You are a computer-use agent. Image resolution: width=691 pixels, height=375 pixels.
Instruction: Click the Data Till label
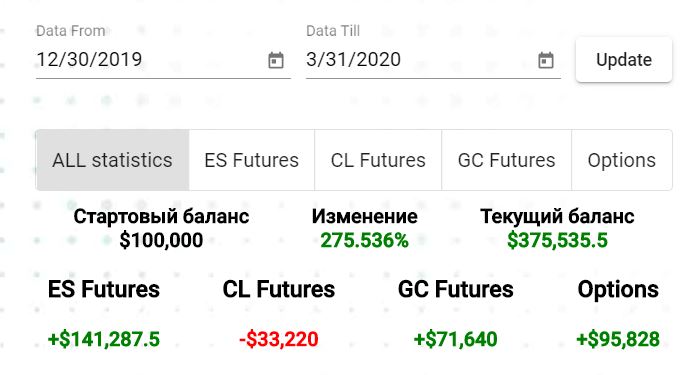(333, 31)
